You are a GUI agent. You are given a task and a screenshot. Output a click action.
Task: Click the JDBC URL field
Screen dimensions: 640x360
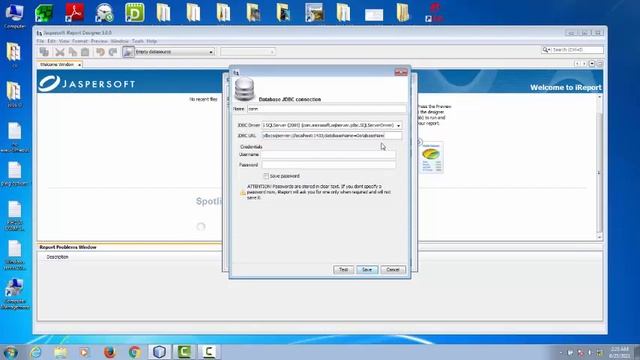pos(331,136)
